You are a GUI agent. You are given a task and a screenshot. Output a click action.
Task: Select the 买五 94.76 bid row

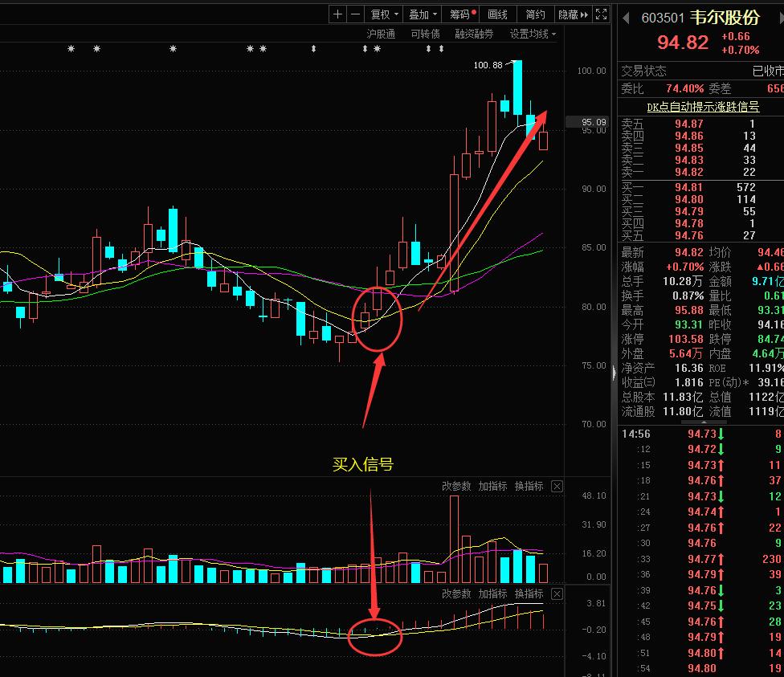700,235
